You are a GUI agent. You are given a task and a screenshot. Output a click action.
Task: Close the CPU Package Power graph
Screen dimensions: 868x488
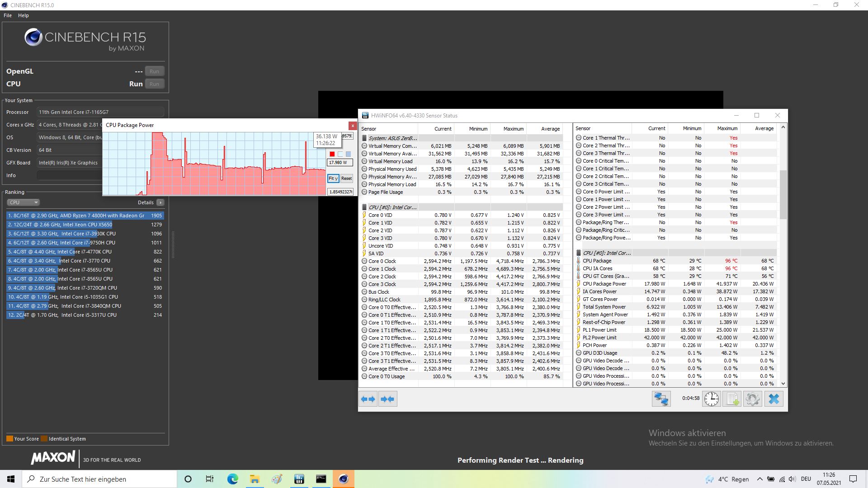pyautogui.click(x=353, y=126)
